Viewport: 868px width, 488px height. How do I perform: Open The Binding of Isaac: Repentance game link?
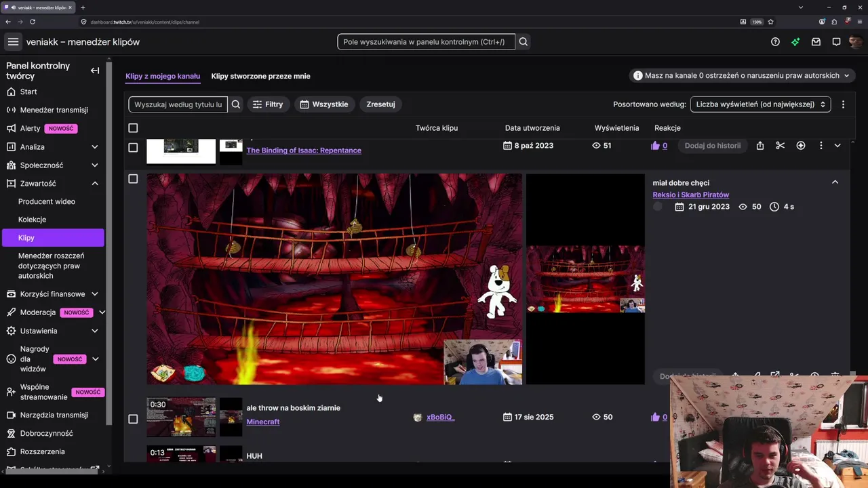click(304, 150)
